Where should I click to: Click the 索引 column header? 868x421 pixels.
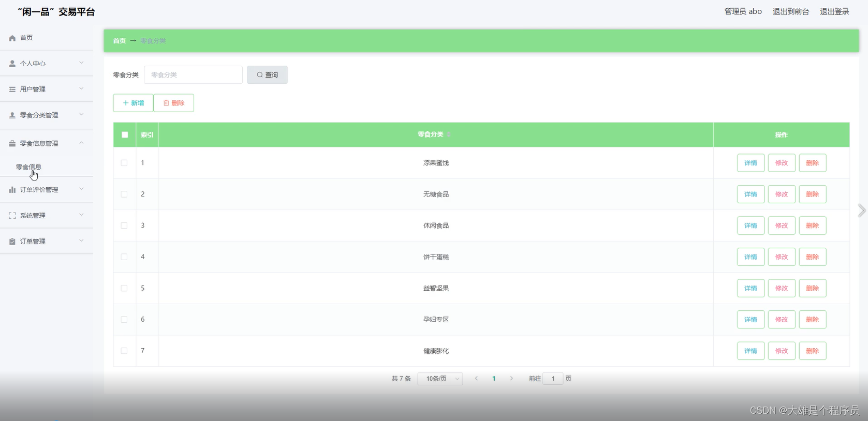tap(147, 134)
